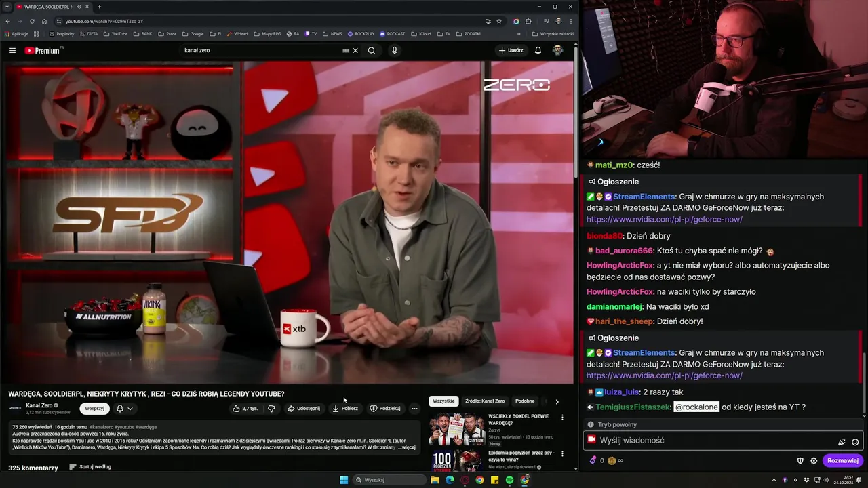Open the Sortuj według comments sorting menu

click(90, 467)
